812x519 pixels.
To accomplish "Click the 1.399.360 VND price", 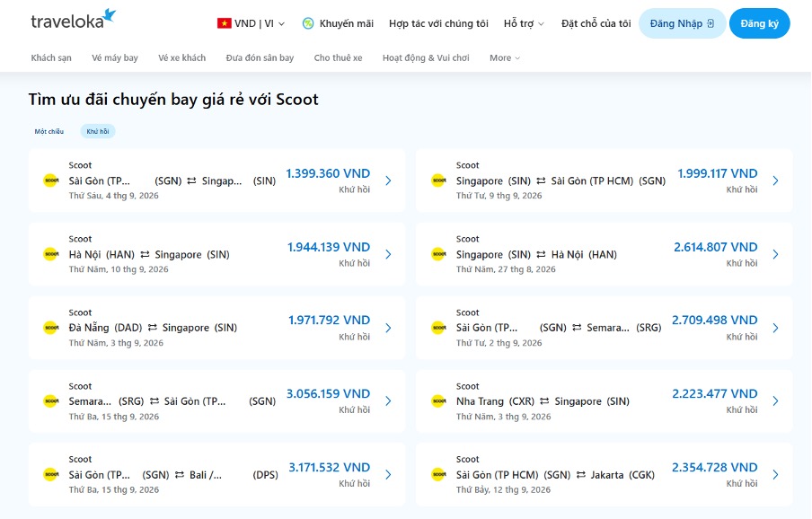I will [329, 173].
